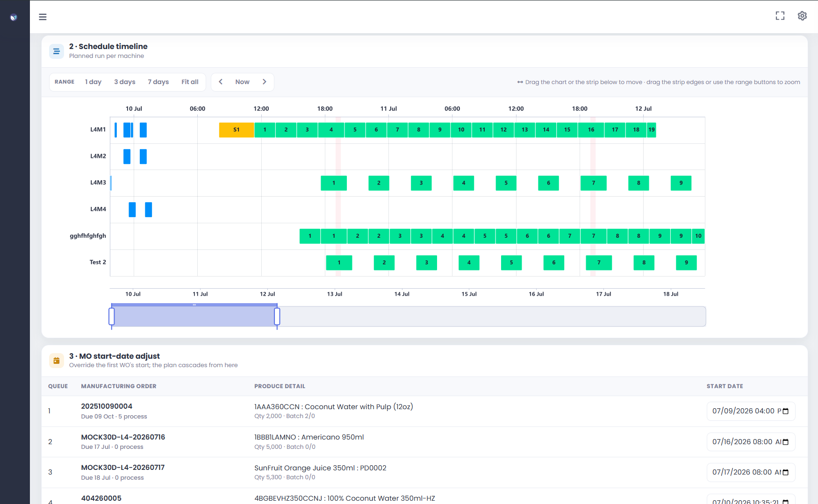This screenshot has width=818, height=504.
Task: Open the calendar picker for MOCK30D-L4-20260717
Action: point(785,472)
